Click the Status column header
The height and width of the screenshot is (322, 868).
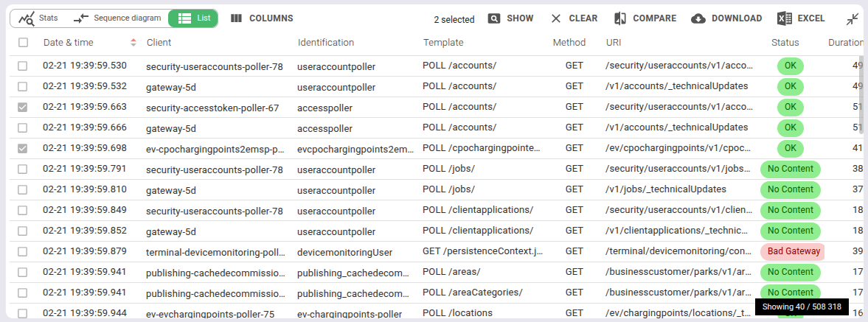point(785,43)
